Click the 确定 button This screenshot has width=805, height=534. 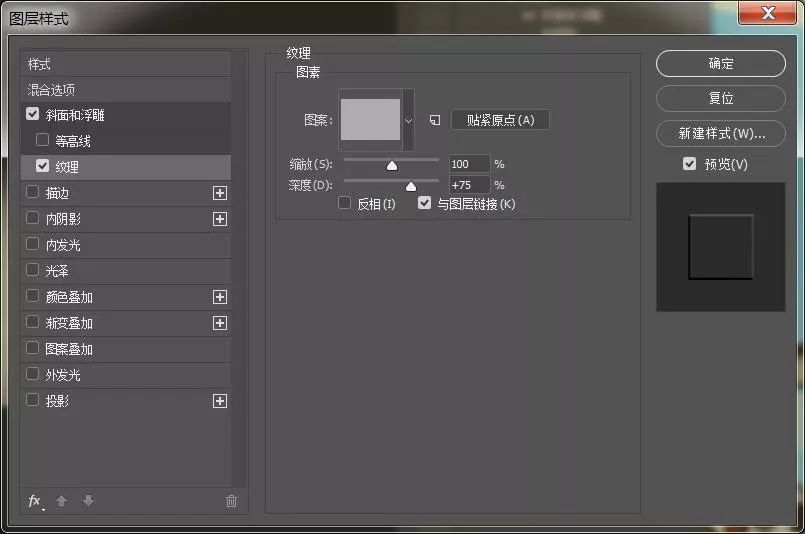720,63
